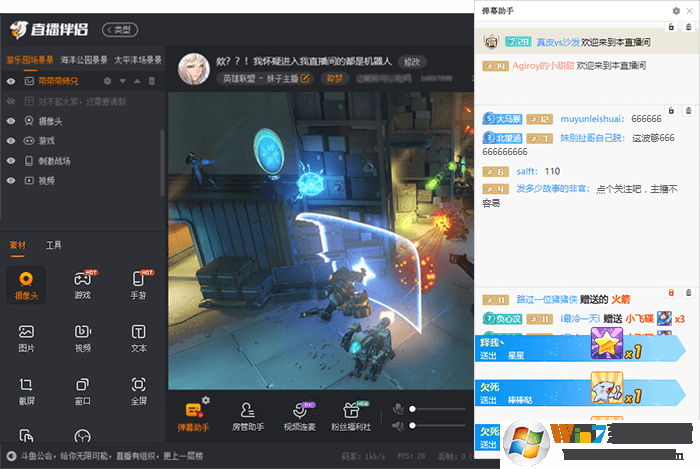
Task: Add a 视频 video source from materials
Action: click(83, 338)
